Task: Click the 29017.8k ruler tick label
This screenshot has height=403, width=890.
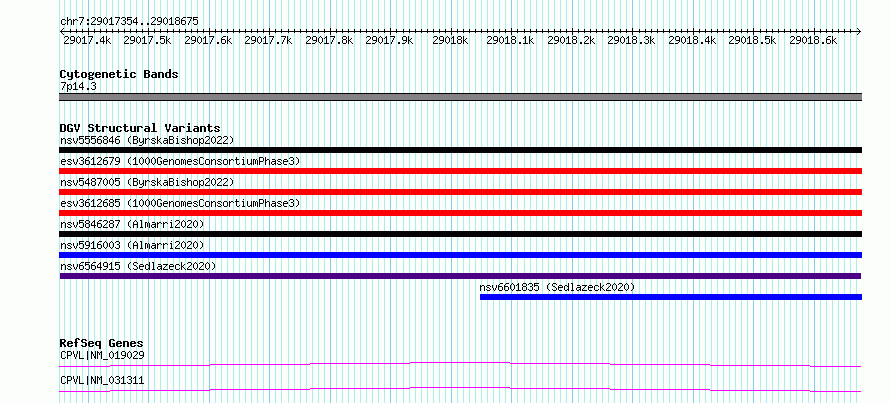Action: [x=329, y=40]
